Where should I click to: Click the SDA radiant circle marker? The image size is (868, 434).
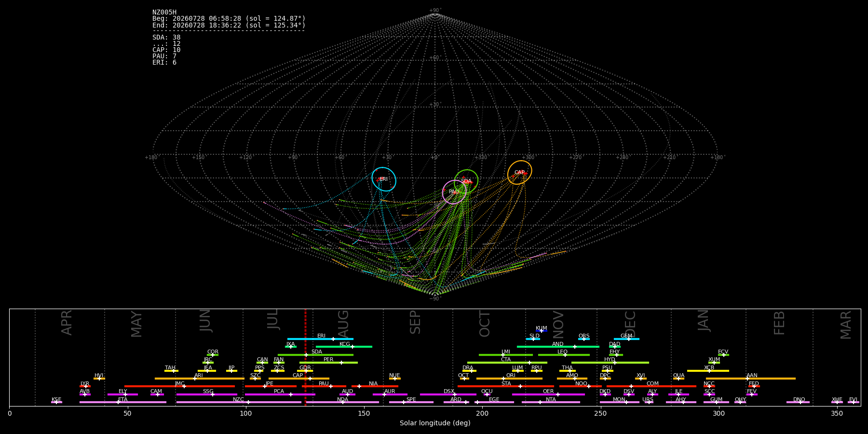pos(466,181)
